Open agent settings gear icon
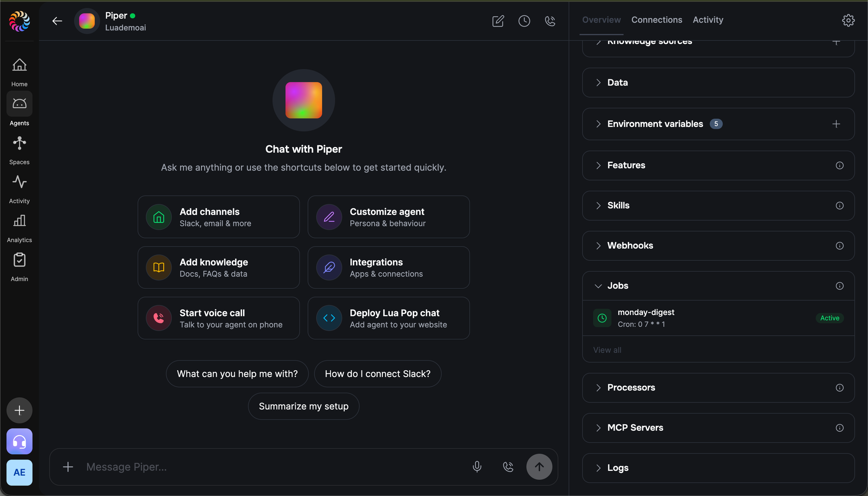 click(848, 20)
